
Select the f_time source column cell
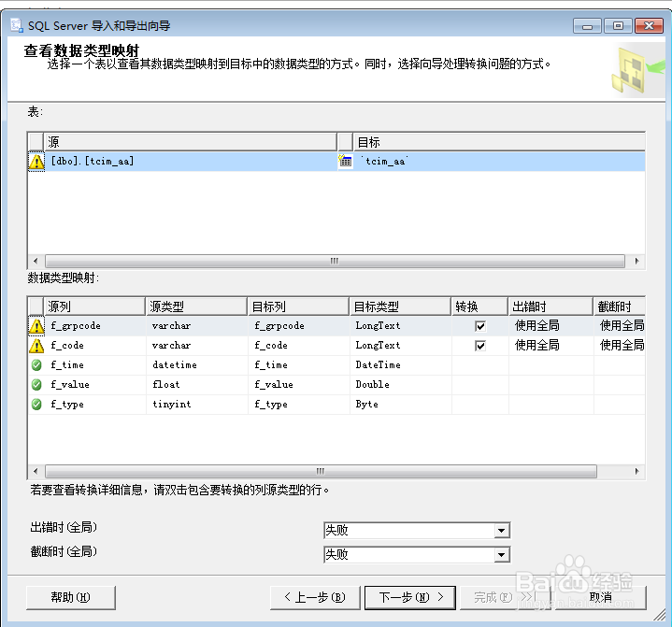[95, 365]
